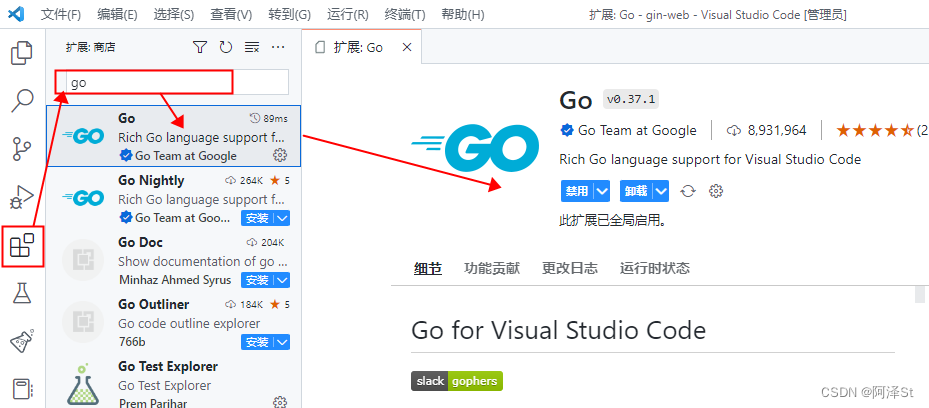Open the flask with bubbles activity bar icon
This screenshot has width=929, height=408.
pyautogui.click(x=23, y=341)
